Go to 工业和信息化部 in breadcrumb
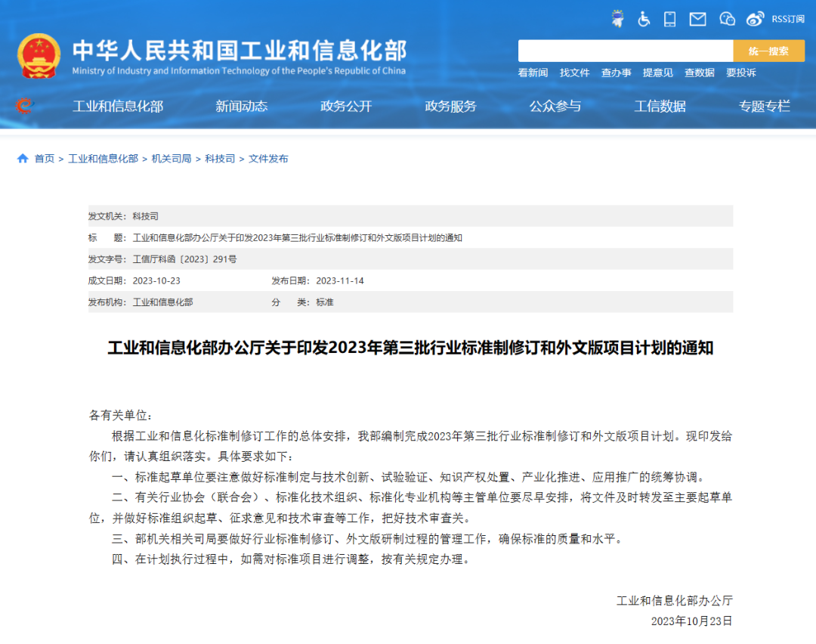The image size is (816, 644). 103,159
